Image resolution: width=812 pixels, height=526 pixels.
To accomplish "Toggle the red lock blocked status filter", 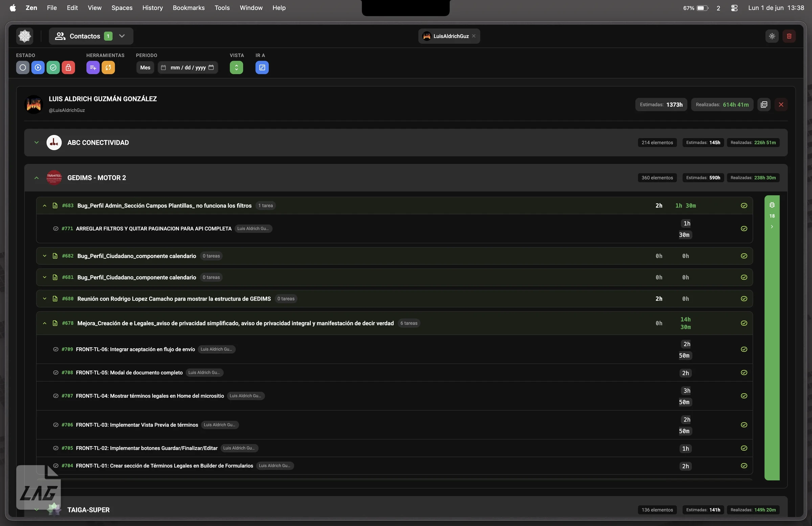I will pyautogui.click(x=68, y=67).
